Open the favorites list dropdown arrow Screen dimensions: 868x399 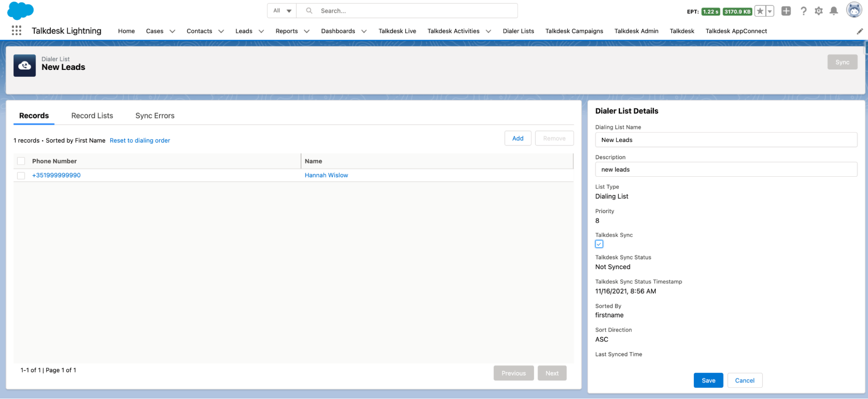point(770,11)
